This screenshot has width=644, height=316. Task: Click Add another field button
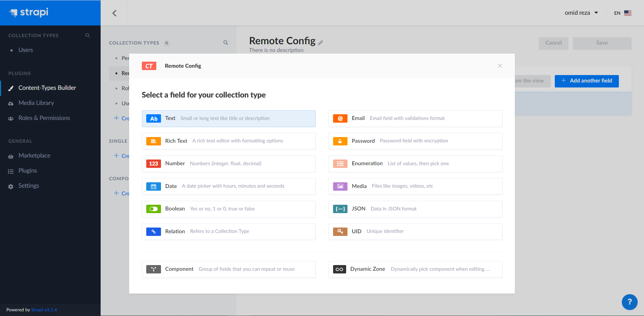(587, 81)
